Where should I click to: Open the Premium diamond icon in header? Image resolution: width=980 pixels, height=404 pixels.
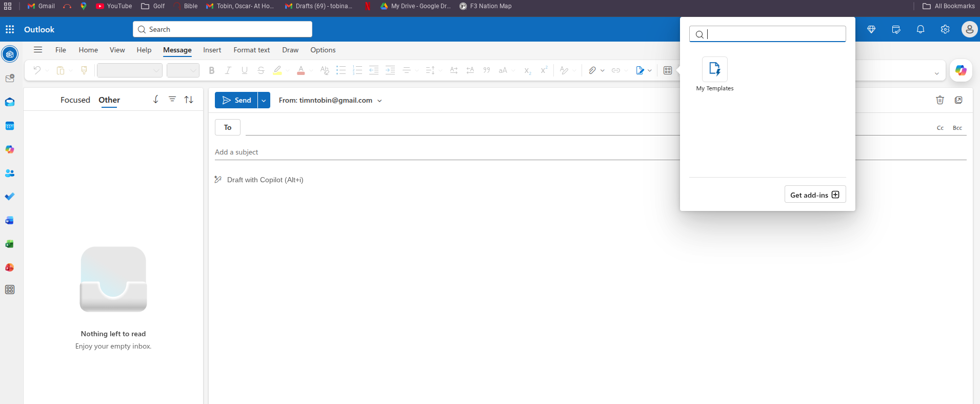click(x=871, y=29)
